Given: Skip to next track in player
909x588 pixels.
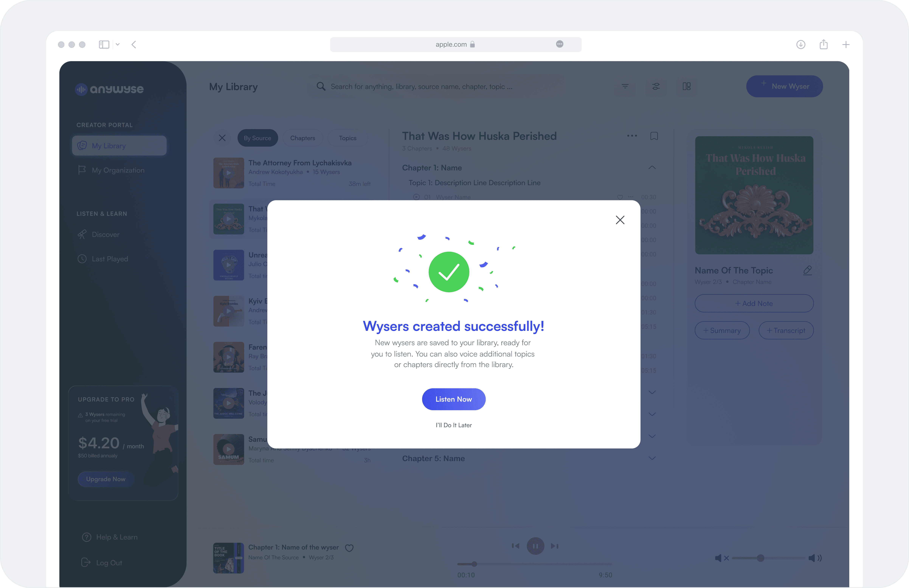Looking at the screenshot, I should click(555, 546).
